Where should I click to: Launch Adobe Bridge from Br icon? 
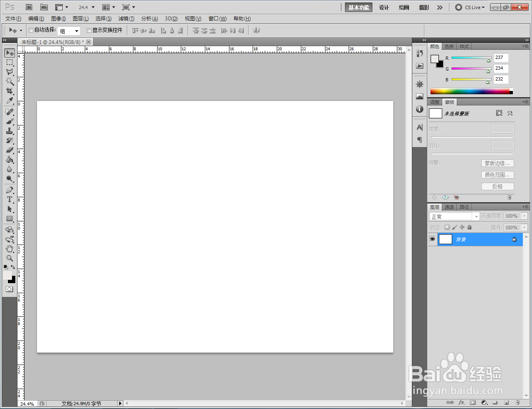29,7
